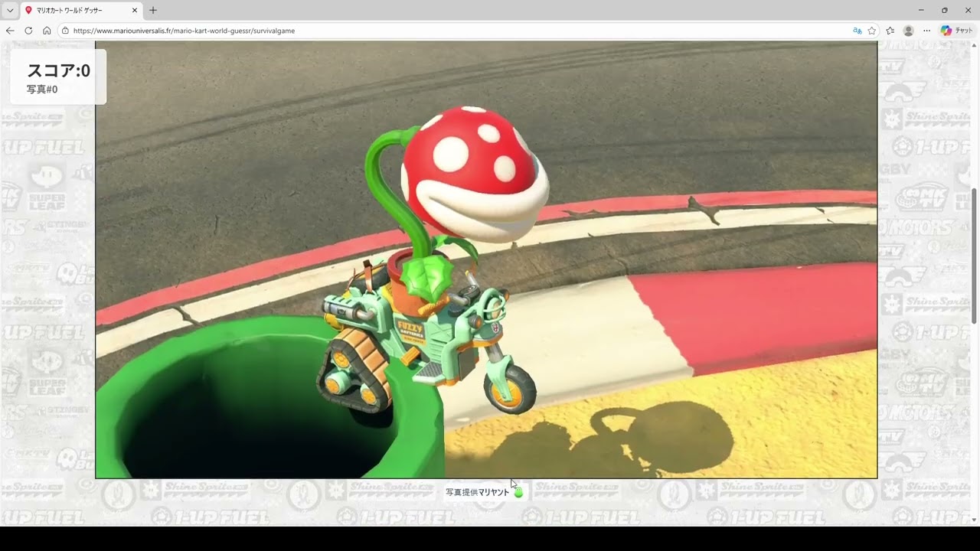Screen dimensions: 980x551
Task: Go back to the previous page
Action: 10,31
